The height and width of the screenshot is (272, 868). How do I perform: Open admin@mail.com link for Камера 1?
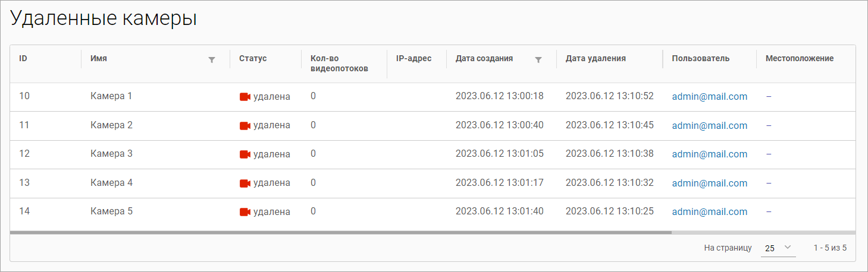709,97
